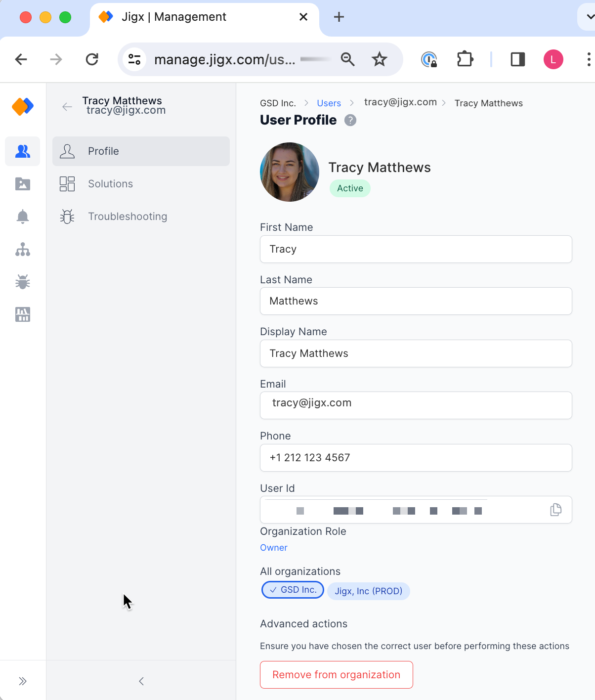
Task: Focus the Phone field
Action: coord(416,458)
